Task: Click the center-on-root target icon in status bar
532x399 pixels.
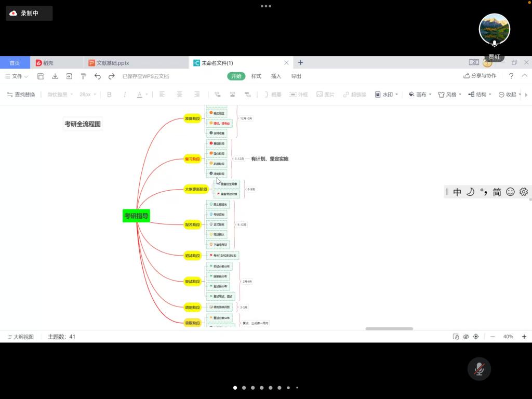Action: pyautogui.click(x=476, y=337)
